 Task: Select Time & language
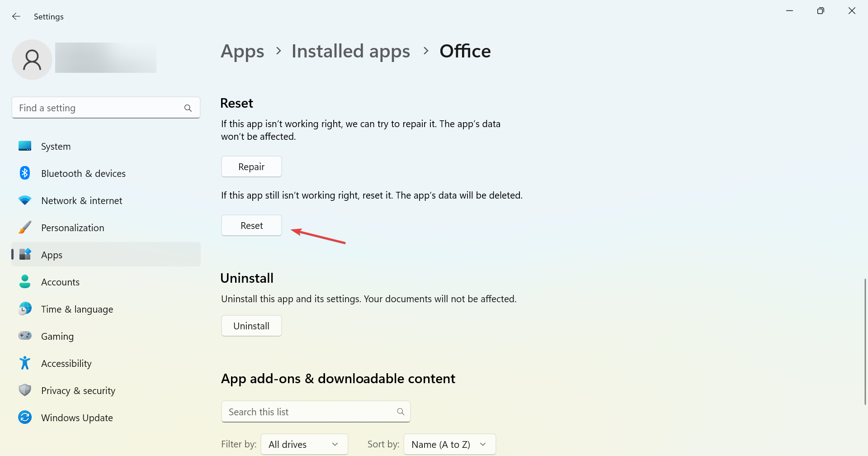(x=106, y=309)
